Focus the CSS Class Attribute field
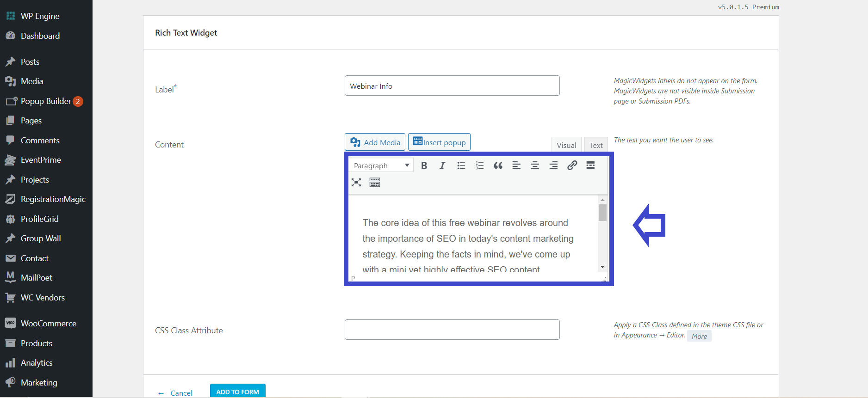Viewport: 868px width, 398px height. 452,330
